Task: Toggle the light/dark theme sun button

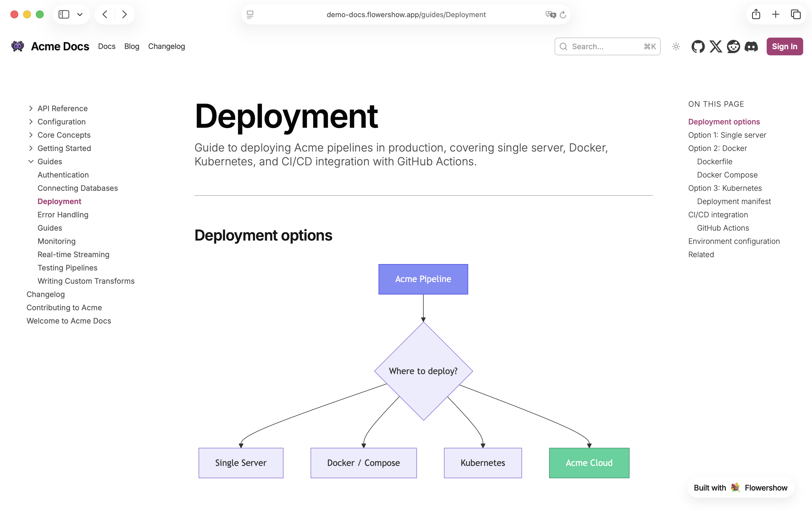Action: (676, 46)
